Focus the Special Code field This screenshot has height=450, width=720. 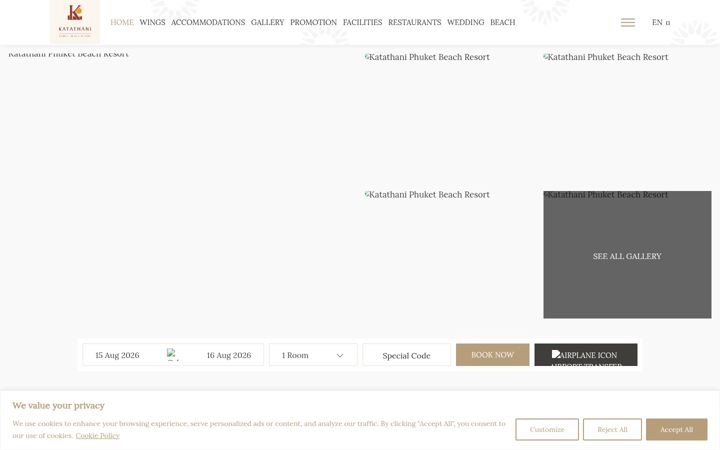click(406, 355)
